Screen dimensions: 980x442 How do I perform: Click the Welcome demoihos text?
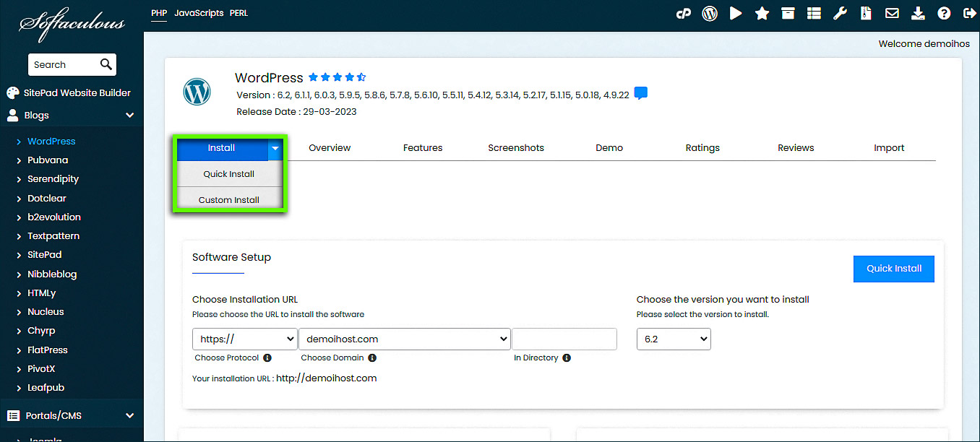[924, 44]
